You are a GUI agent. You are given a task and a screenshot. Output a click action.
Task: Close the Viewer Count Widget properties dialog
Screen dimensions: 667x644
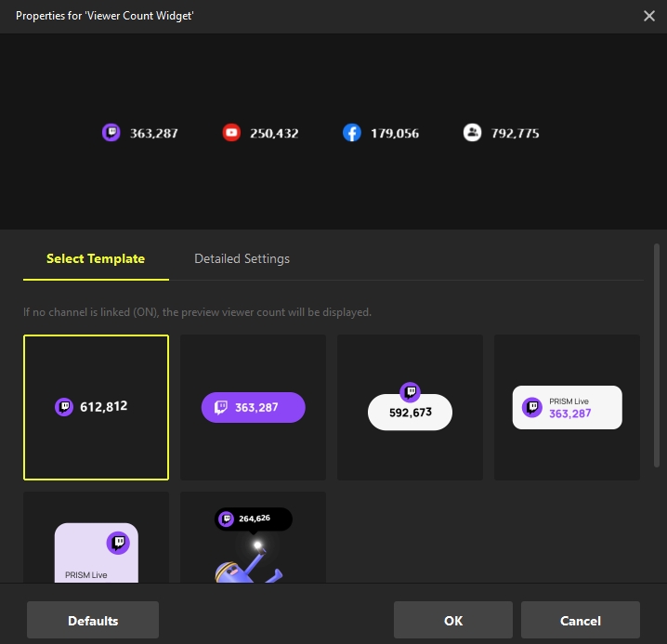[649, 16]
